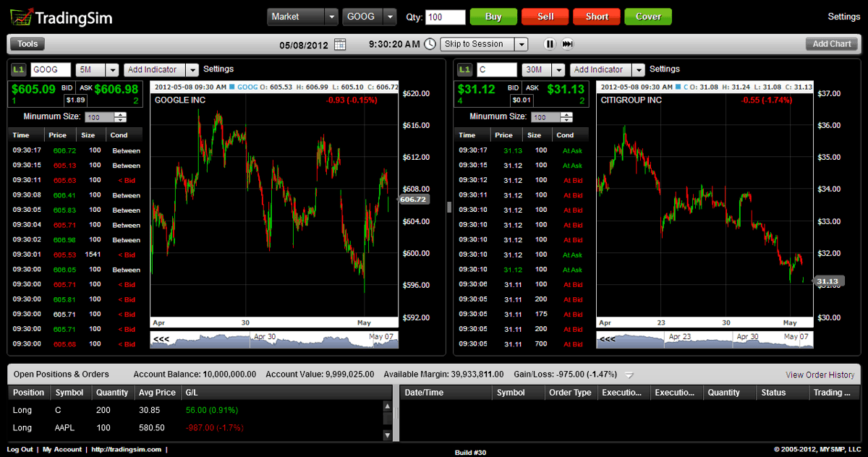Open the Tools menu
The width and height of the screenshot is (868, 457).
click(x=27, y=43)
